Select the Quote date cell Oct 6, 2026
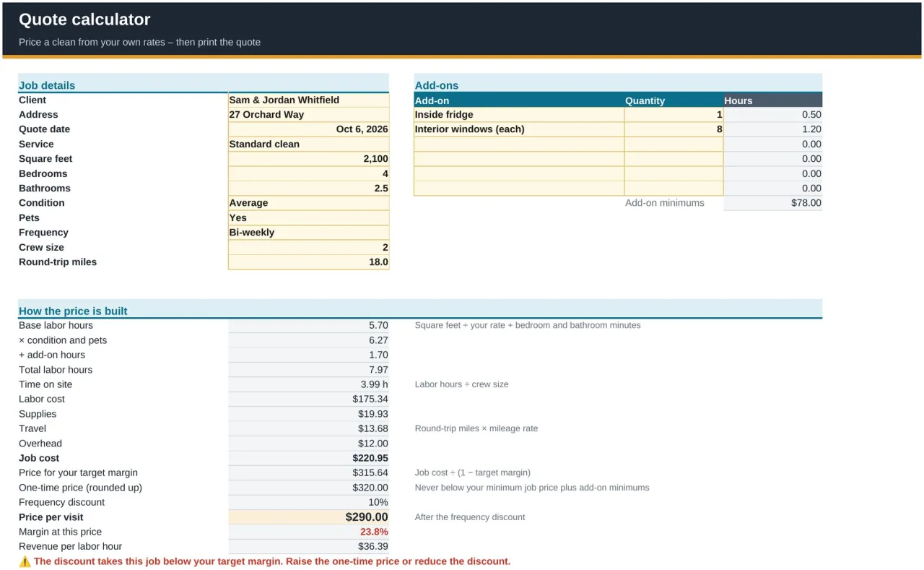 308,129
